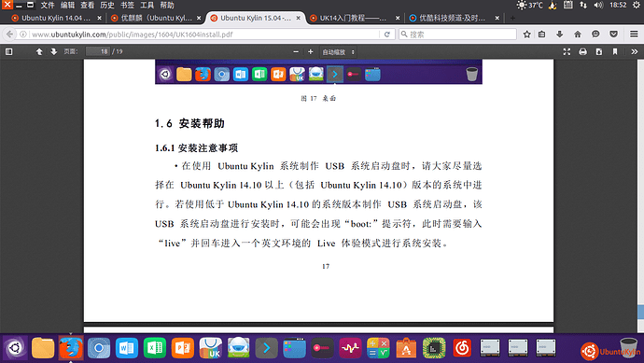
Task: Click the search box in toolbar
Action: pos(457,35)
